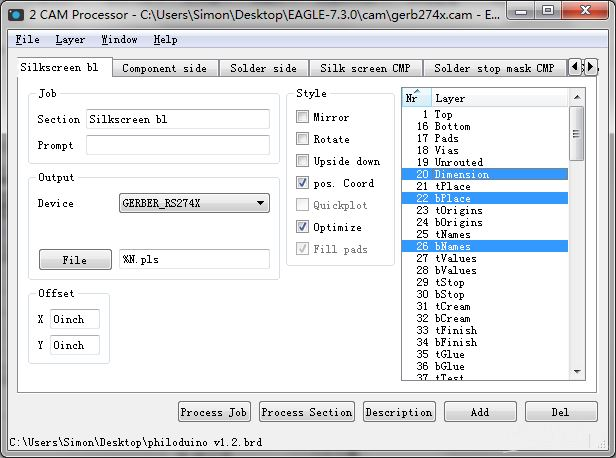Uncheck the pos. Coord option
616x458 pixels.
(303, 183)
